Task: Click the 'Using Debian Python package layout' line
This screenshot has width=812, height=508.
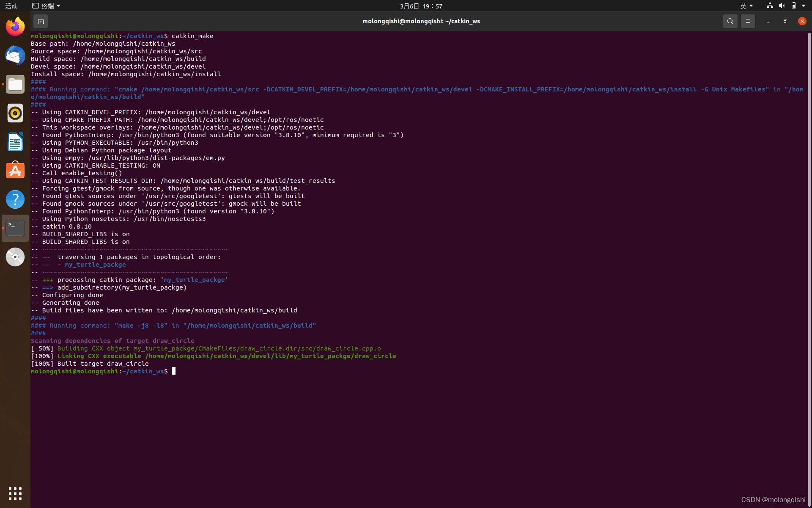Action: (x=101, y=150)
